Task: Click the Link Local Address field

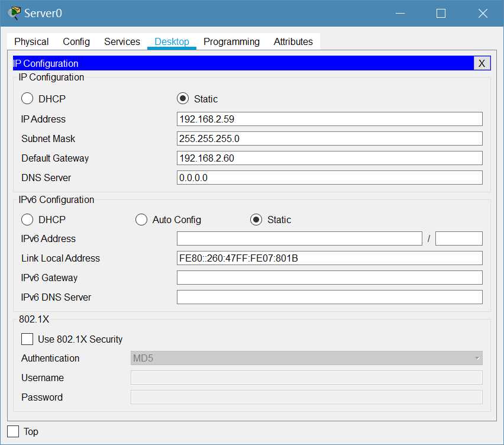Action: (329, 258)
